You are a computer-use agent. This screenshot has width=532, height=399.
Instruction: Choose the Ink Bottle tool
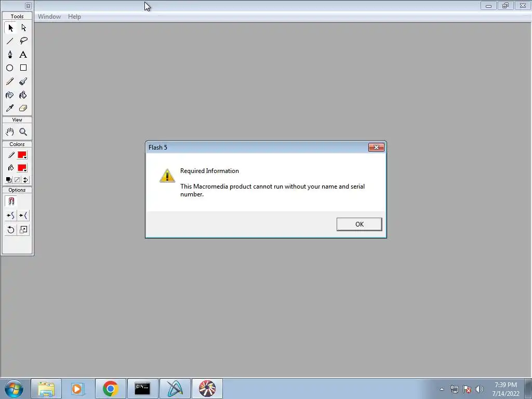[10, 95]
